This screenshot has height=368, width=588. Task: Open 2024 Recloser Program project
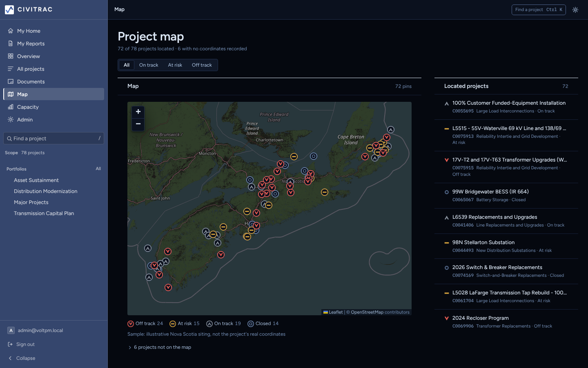[x=506, y=322]
